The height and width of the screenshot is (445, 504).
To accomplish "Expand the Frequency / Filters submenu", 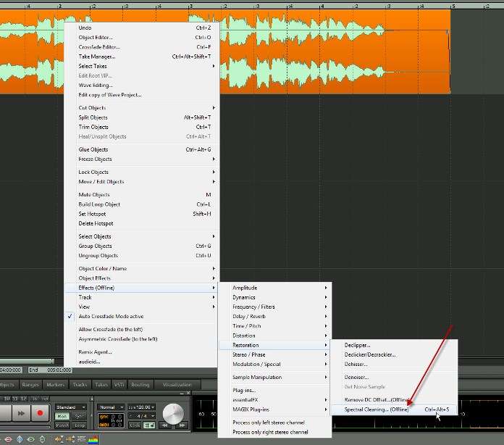I will tap(275, 307).
